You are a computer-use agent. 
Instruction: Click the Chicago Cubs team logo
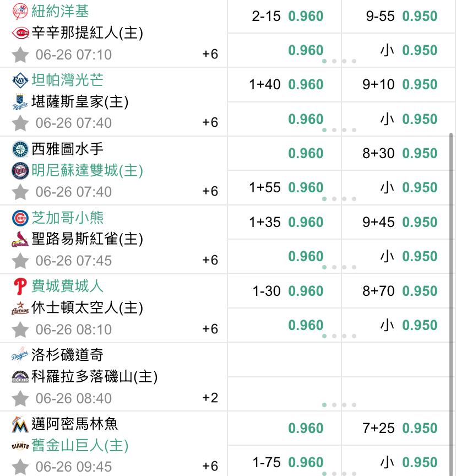coord(20,218)
